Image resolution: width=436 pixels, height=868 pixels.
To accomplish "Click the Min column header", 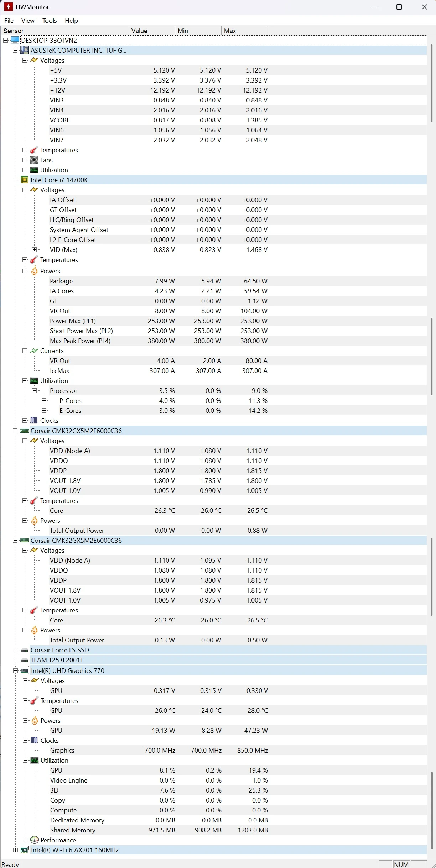I will pos(198,31).
